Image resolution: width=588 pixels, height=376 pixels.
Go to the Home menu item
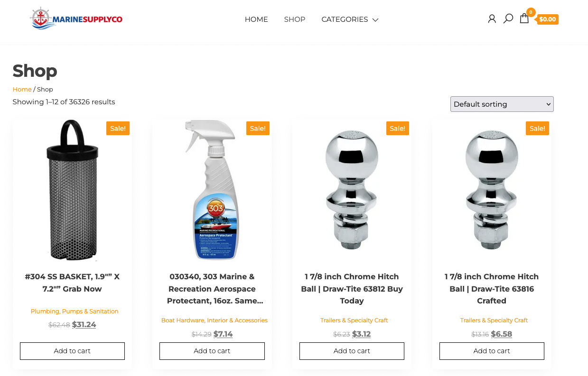click(256, 19)
